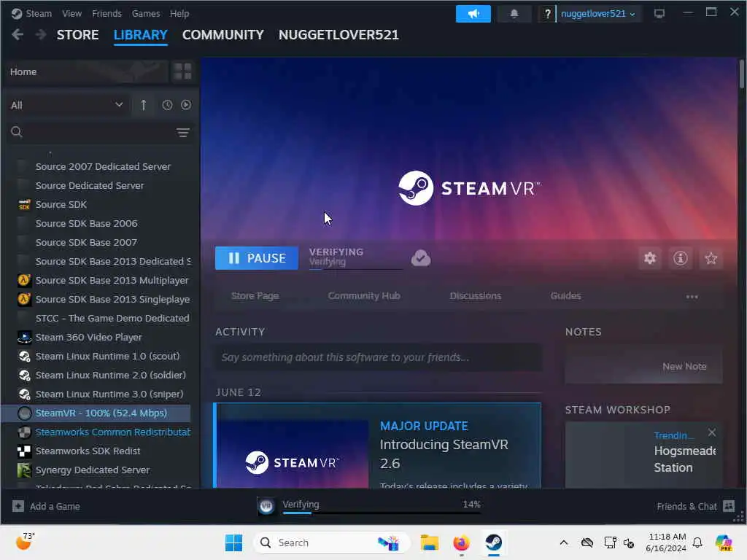Screen dimensions: 747x560
Task: Click the library search magnifier icon
Action: point(17,132)
